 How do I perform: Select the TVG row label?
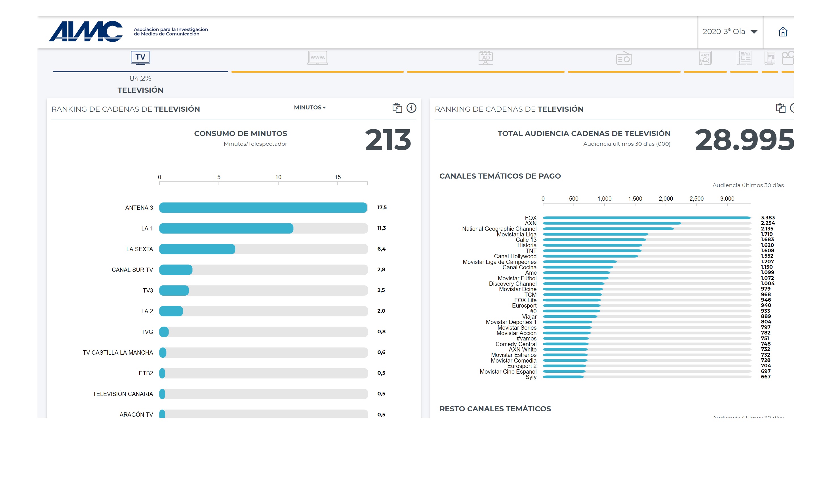[147, 332]
